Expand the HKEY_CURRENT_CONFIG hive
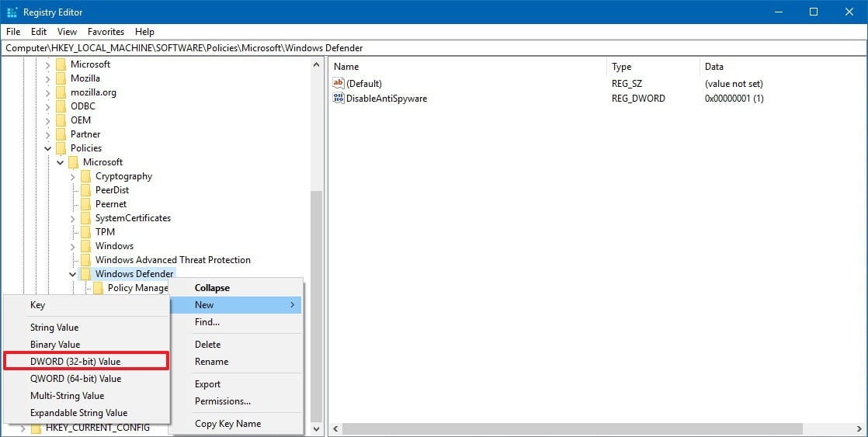This screenshot has width=868, height=437. coord(23,428)
